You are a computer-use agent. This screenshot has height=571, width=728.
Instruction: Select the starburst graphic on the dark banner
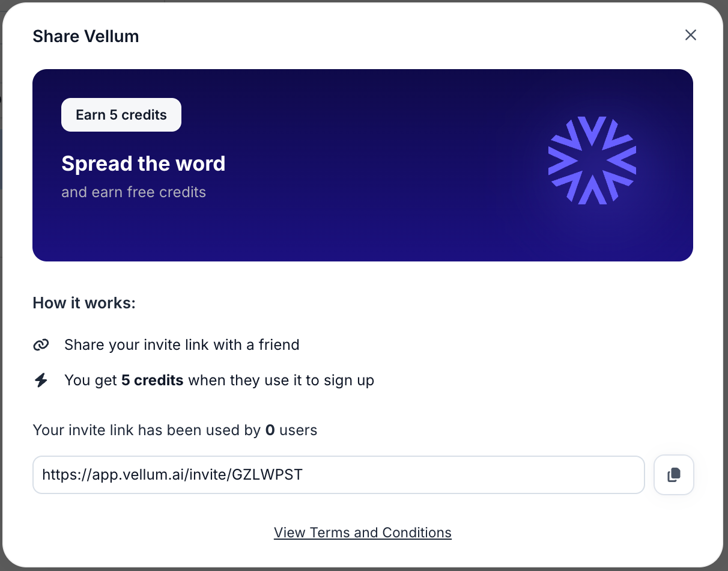click(592, 160)
